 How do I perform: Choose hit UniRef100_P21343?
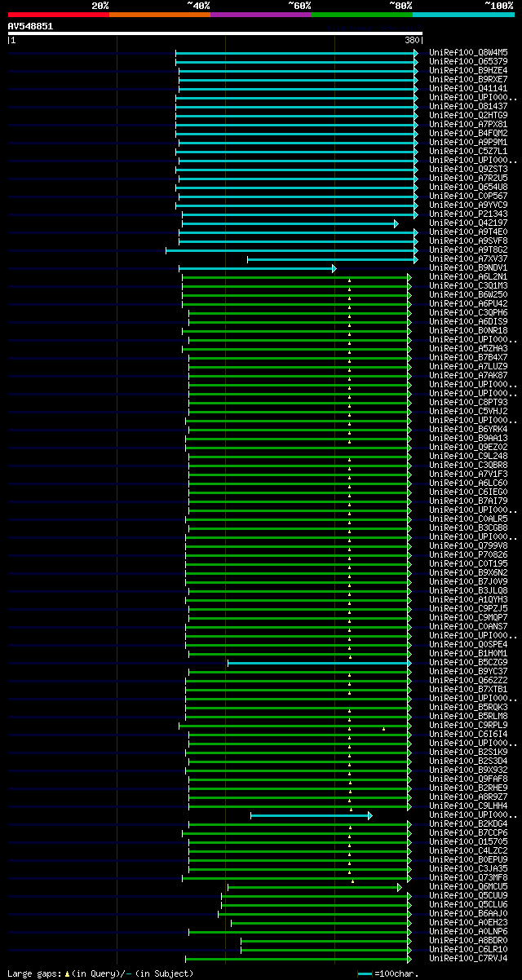point(469,214)
